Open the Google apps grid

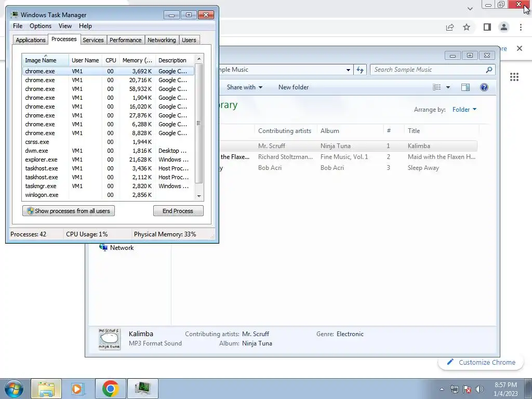pos(514,77)
